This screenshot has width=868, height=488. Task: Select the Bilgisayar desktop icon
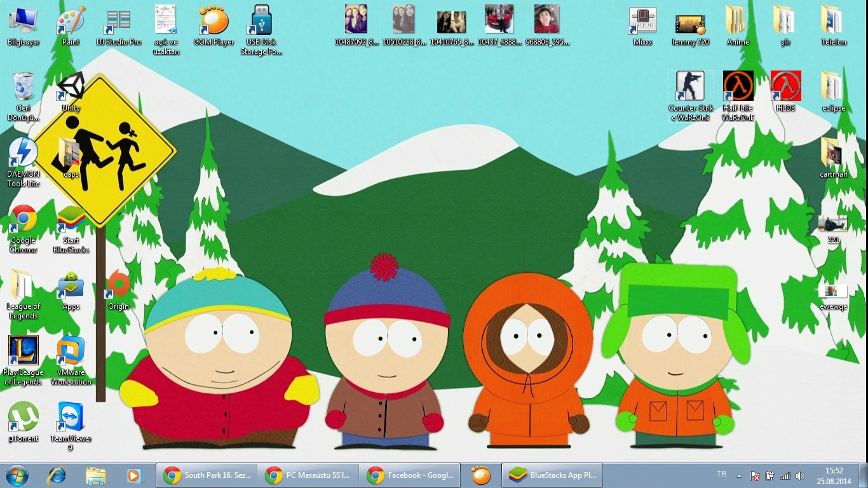click(24, 26)
